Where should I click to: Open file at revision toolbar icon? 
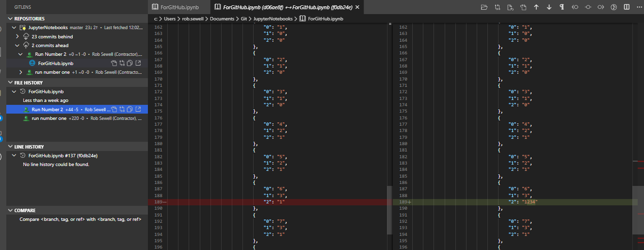(x=510, y=7)
